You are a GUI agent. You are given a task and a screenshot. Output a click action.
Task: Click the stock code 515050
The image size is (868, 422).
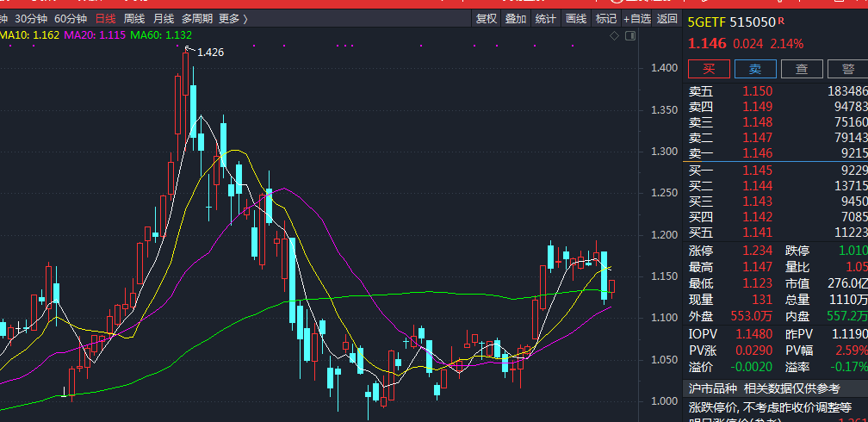(x=753, y=22)
